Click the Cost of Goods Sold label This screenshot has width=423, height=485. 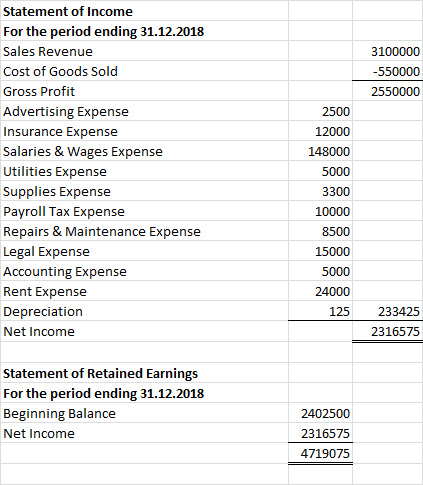coord(60,72)
